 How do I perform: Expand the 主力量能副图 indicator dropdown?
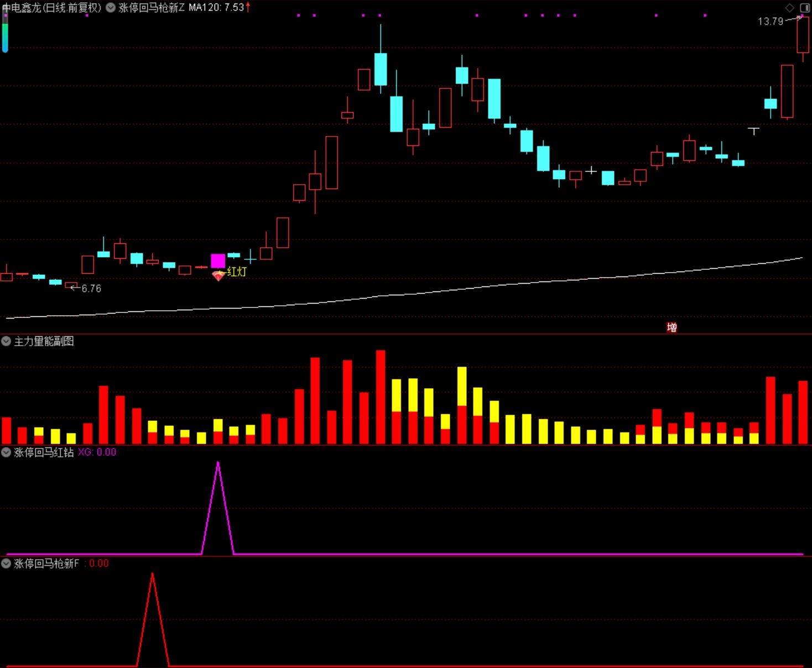tap(6, 341)
